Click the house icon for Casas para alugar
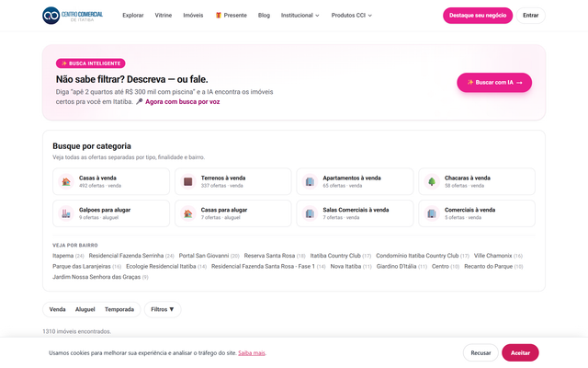The height and width of the screenshot is (368, 588). [x=187, y=213]
